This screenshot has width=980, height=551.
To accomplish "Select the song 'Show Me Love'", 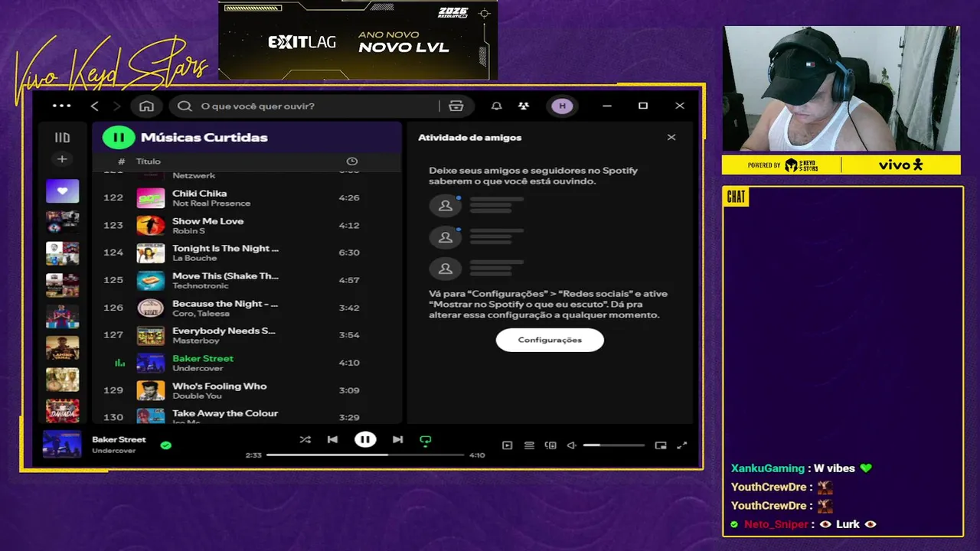I will (x=207, y=221).
